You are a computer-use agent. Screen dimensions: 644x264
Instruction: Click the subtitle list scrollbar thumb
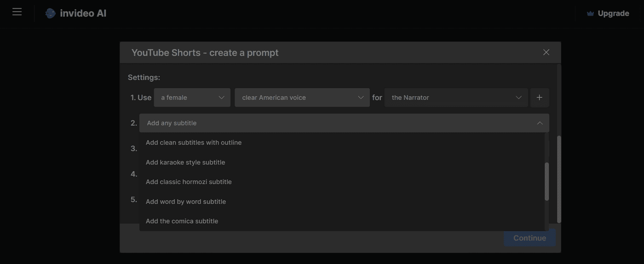pos(547,181)
